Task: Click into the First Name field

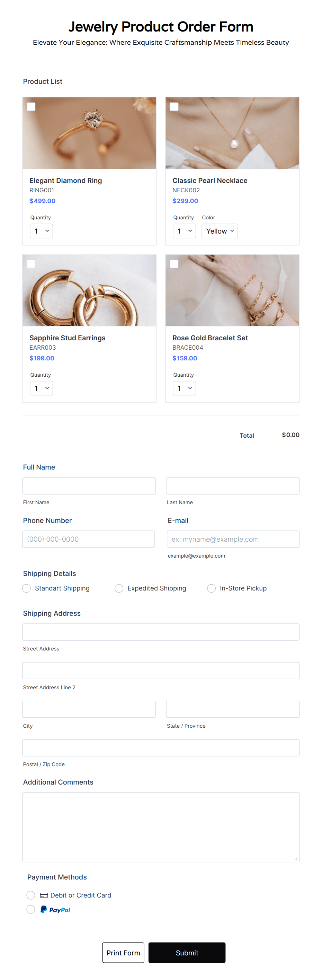Action: pyautogui.click(x=89, y=486)
